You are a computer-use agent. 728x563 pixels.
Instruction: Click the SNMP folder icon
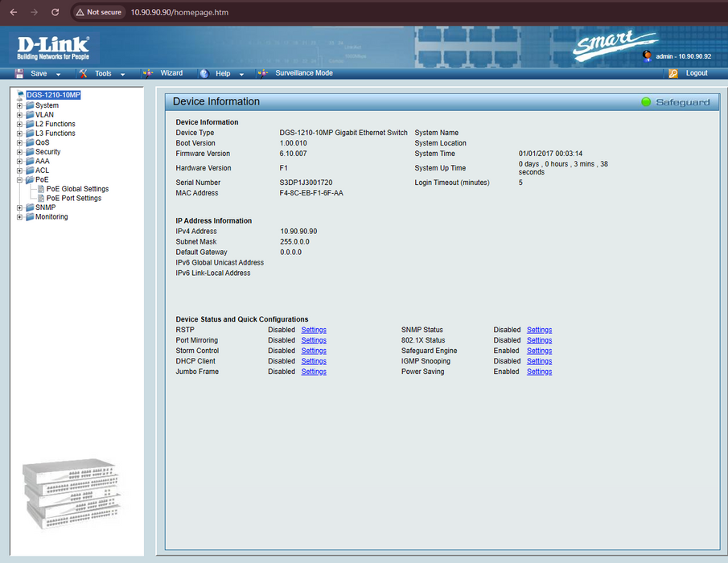tap(31, 208)
